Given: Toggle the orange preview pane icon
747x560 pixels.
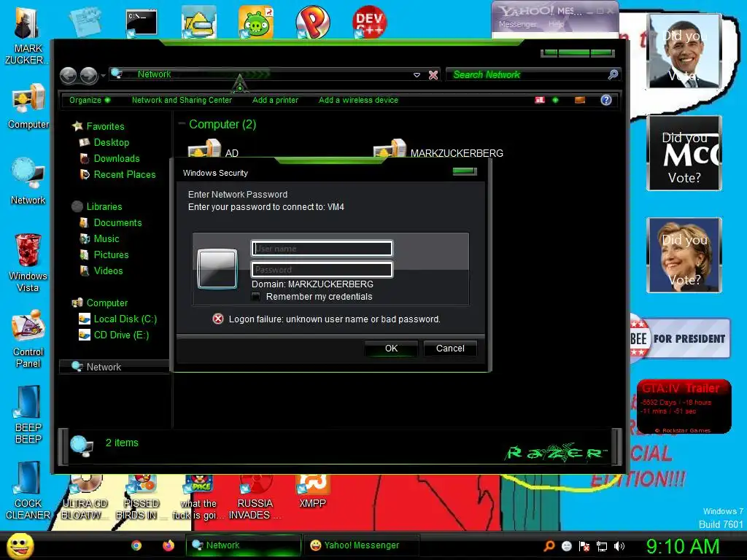Looking at the screenshot, I should point(580,100).
